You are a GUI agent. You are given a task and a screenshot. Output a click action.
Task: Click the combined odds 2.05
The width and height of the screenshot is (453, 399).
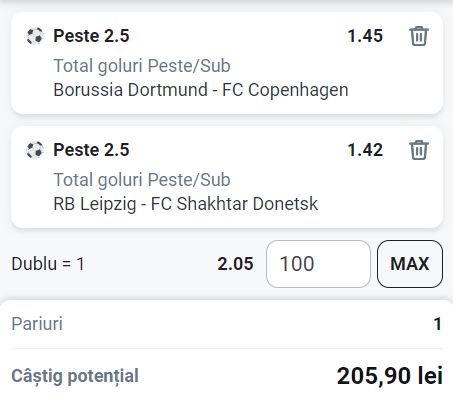(x=235, y=264)
